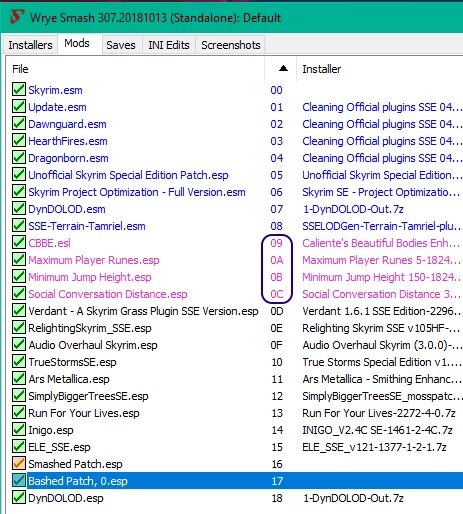Image resolution: width=463 pixels, height=514 pixels.
Task: Select Dragonborn.esm file name
Action: (68, 158)
